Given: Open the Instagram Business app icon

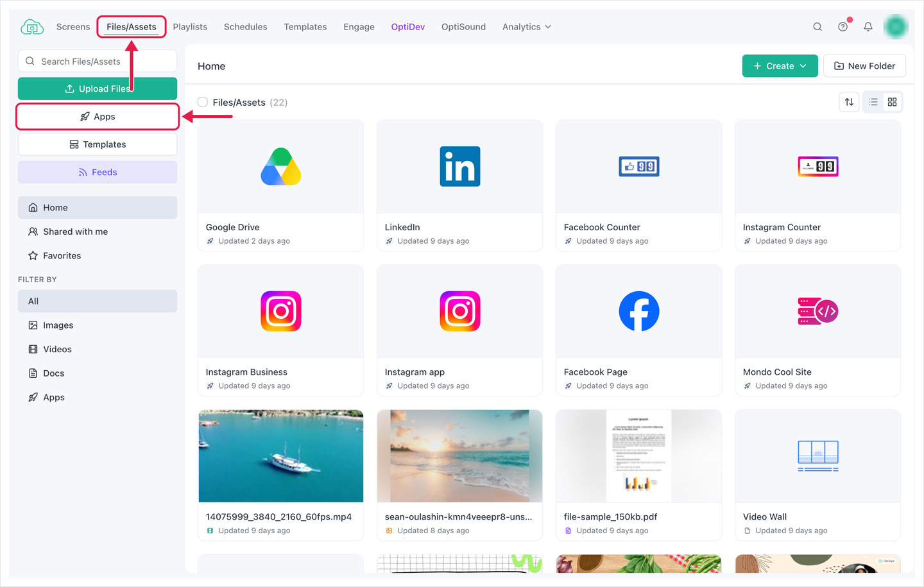Looking at the screenshot, I should [281, 311].
